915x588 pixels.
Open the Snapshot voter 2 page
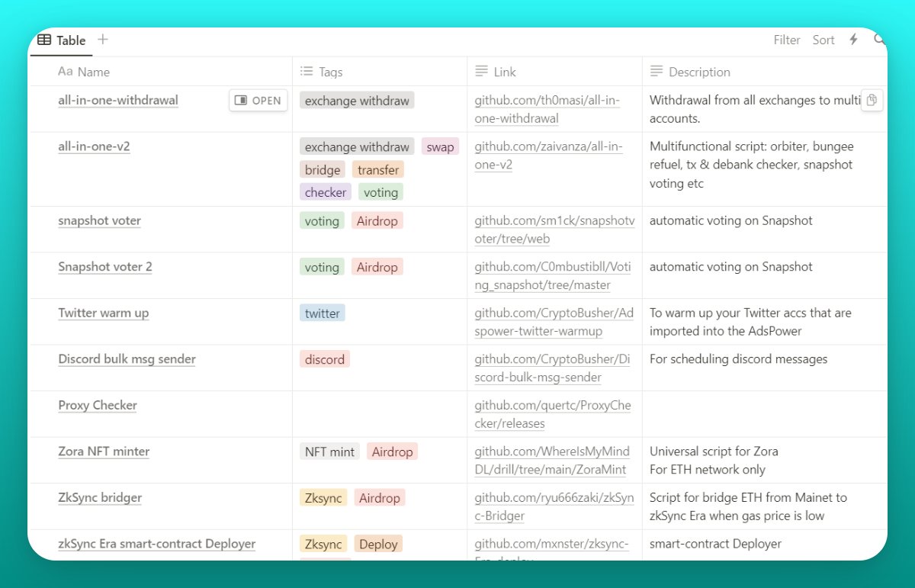pyautogui.click(x=105, y=267)
